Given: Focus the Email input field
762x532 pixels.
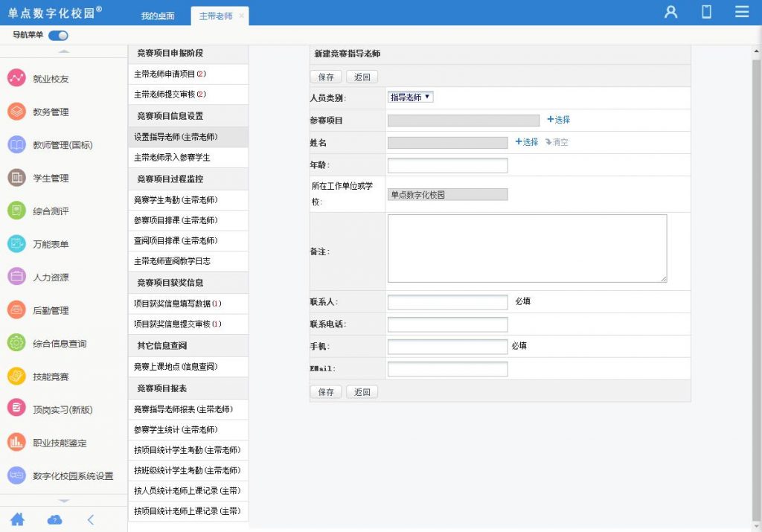Looking at the screenshot, I should coord(447,369).
